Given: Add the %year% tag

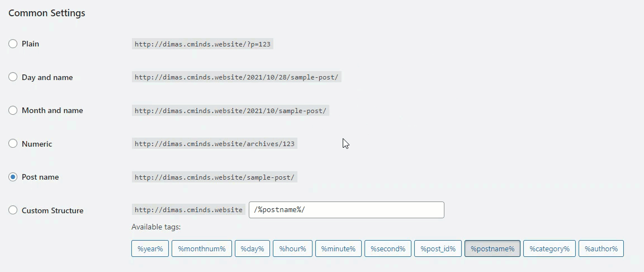Looking at the screenshot, I should point(150,248).
